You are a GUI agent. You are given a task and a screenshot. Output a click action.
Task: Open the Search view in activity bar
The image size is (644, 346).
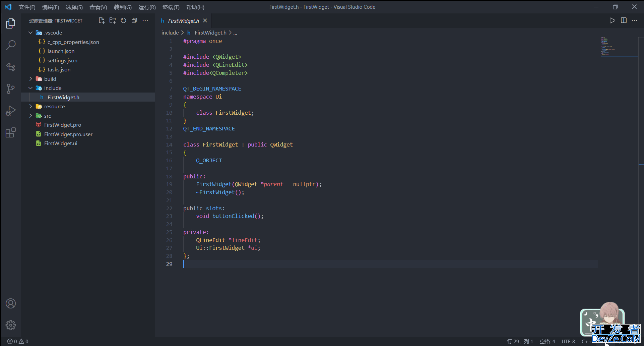(x=11, y=45)
